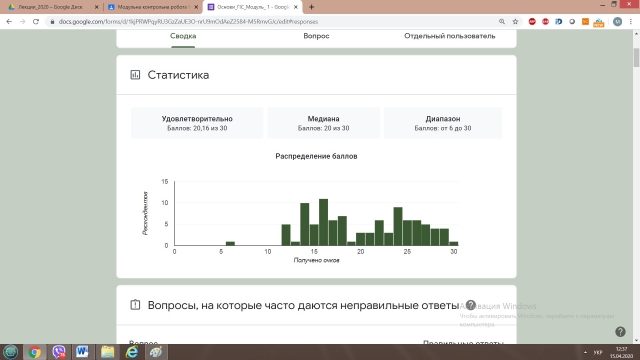Viewport: 640px width, 360px height.
Task: Switch to Отдельный пользователь tab
Action: click(x=449, y=36)
